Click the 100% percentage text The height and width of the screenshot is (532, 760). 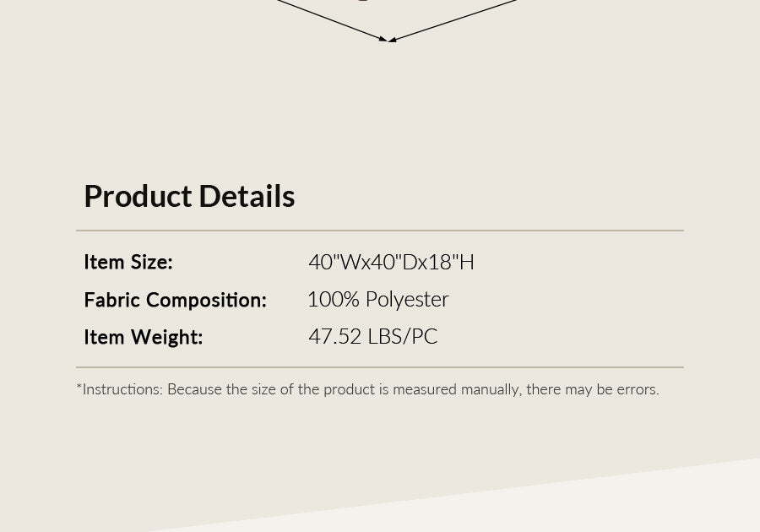333,300
